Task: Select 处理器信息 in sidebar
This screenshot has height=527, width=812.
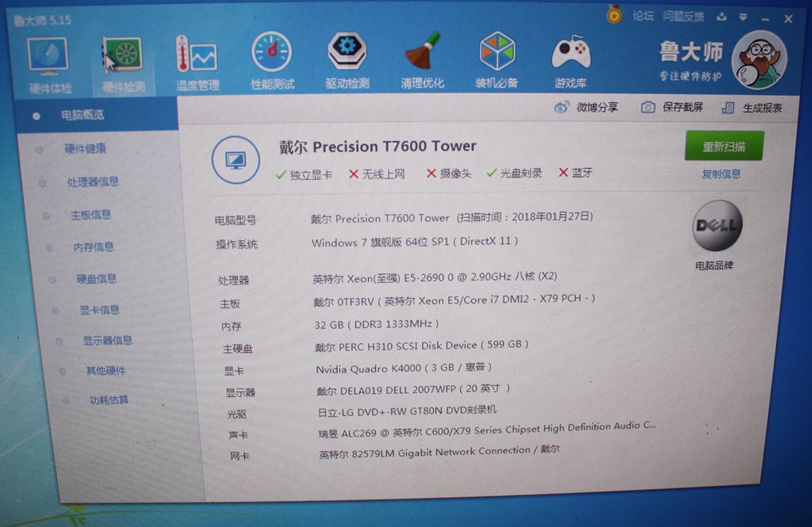Action: coord(93,181)
